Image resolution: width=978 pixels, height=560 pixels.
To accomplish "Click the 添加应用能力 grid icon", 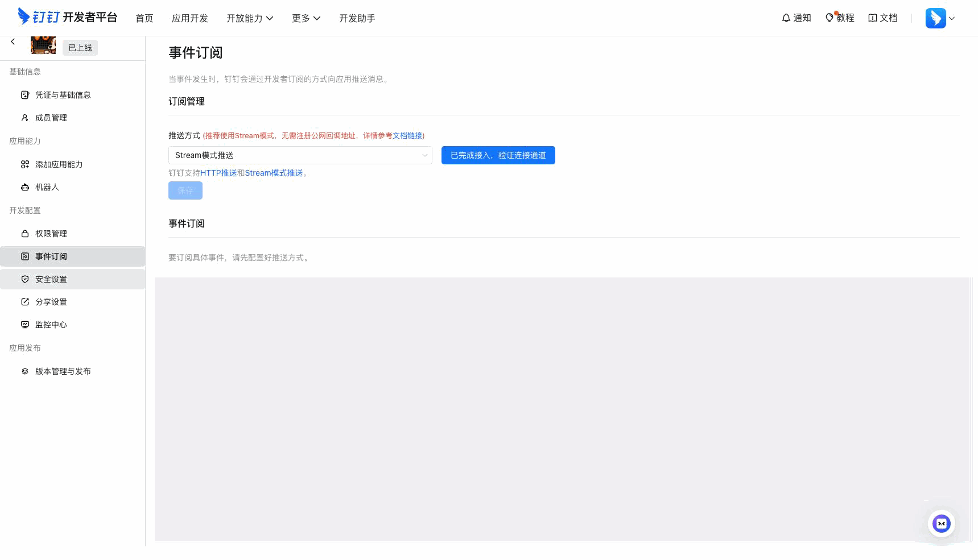I will [x=25, y=164].
